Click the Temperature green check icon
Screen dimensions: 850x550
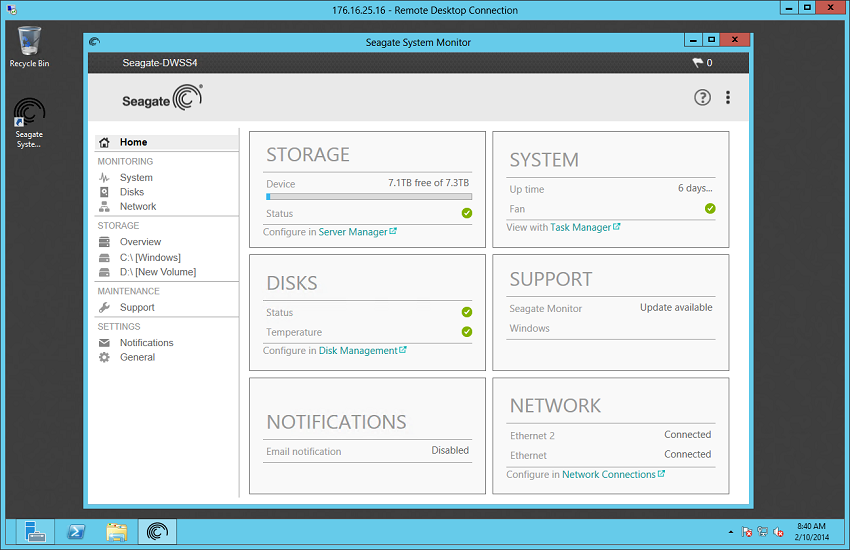467,332
